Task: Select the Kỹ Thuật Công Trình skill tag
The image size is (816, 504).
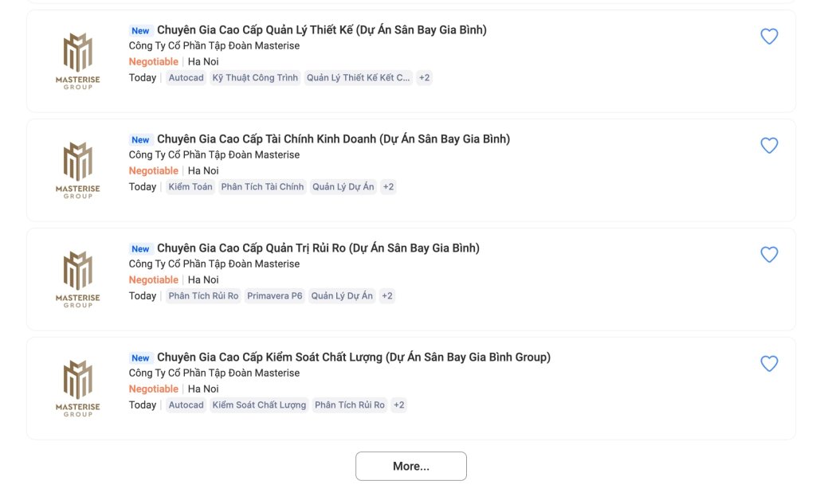Action: (x=255, y=78)
